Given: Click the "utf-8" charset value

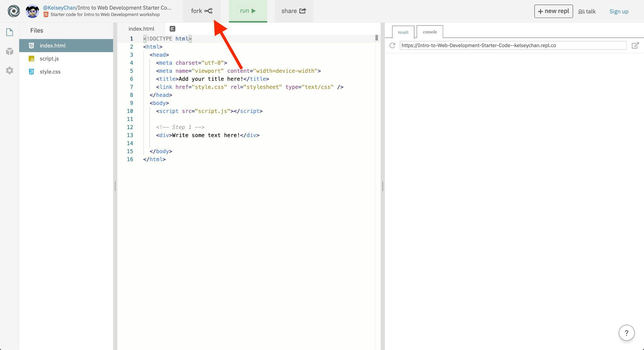Looking at the screenshot, I should (213, 63).
